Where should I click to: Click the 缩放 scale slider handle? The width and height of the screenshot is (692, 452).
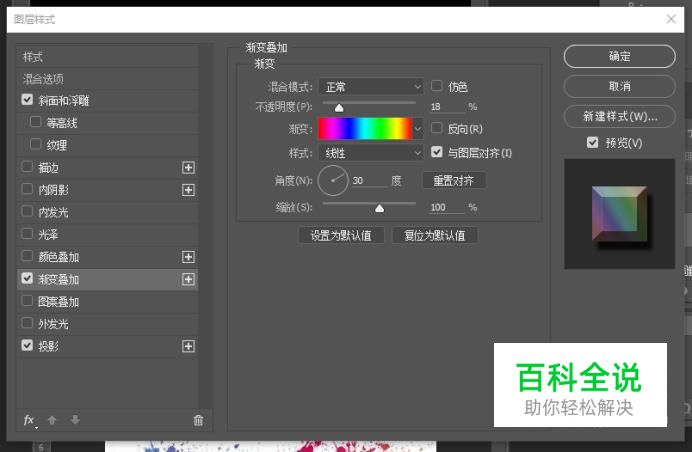pyautogui.click(x=380, y=208)
